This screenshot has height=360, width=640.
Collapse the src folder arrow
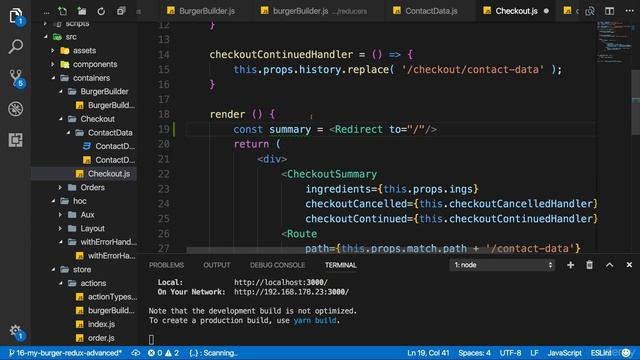click(x=46, y=37)
